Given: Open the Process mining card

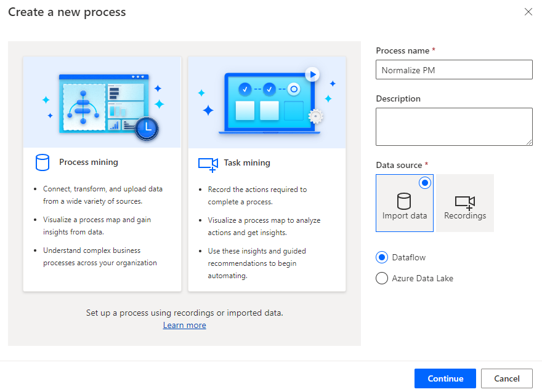Looking at the screenshot, I should (102, 172).
